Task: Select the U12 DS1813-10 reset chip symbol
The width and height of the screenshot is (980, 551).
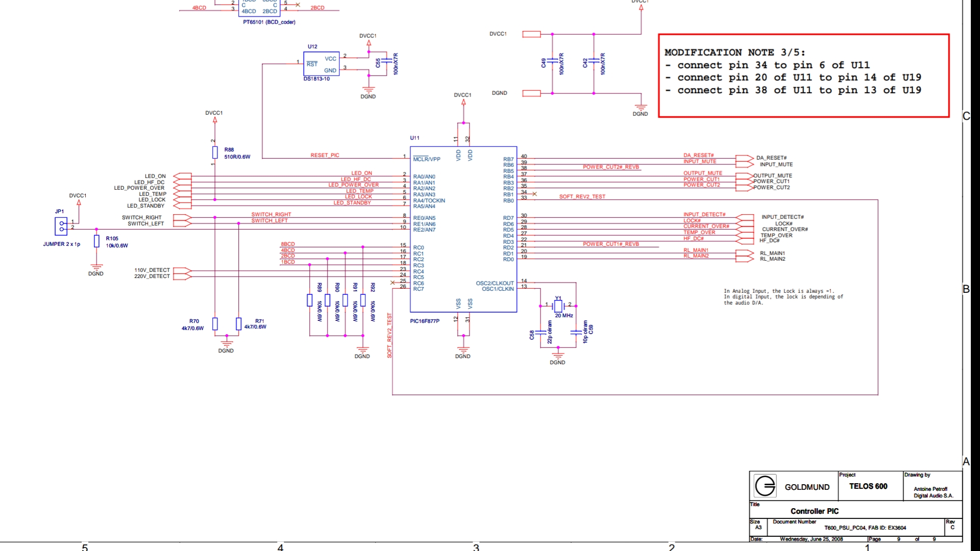Action: point(321,64)
